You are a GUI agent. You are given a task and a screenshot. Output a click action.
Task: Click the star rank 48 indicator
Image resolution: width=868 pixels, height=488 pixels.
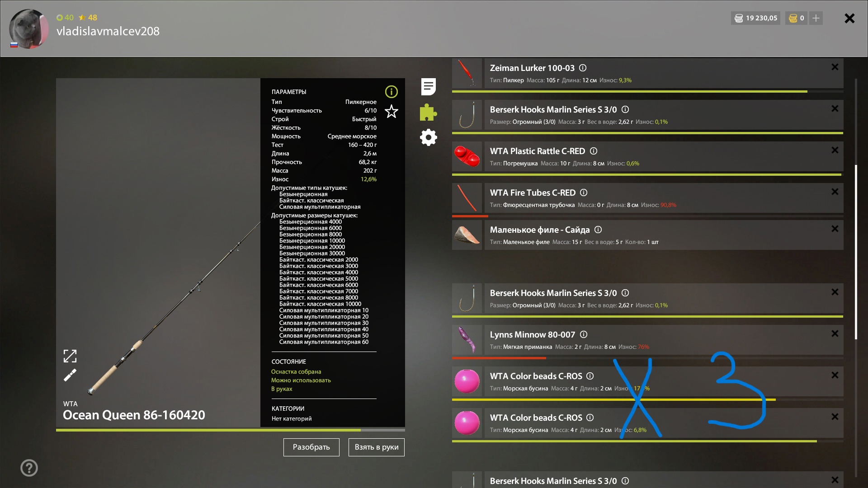pos(88,18)
